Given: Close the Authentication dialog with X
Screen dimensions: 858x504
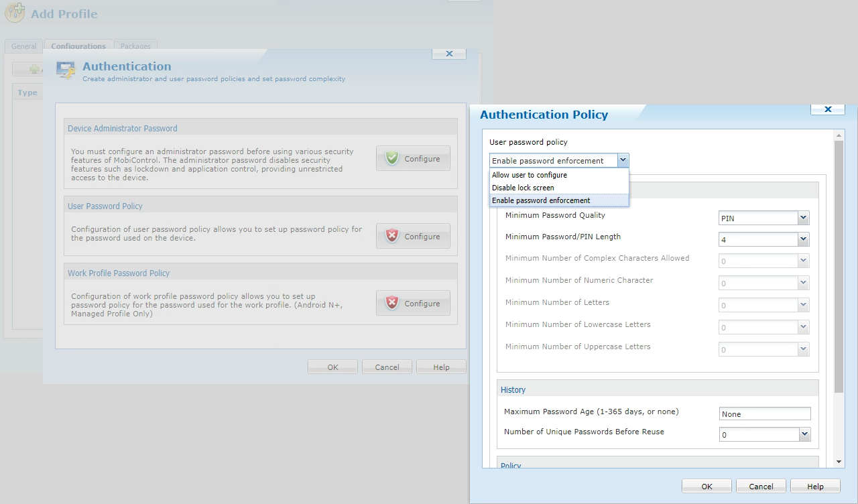Looking at the screenshot, I should 449,54.
